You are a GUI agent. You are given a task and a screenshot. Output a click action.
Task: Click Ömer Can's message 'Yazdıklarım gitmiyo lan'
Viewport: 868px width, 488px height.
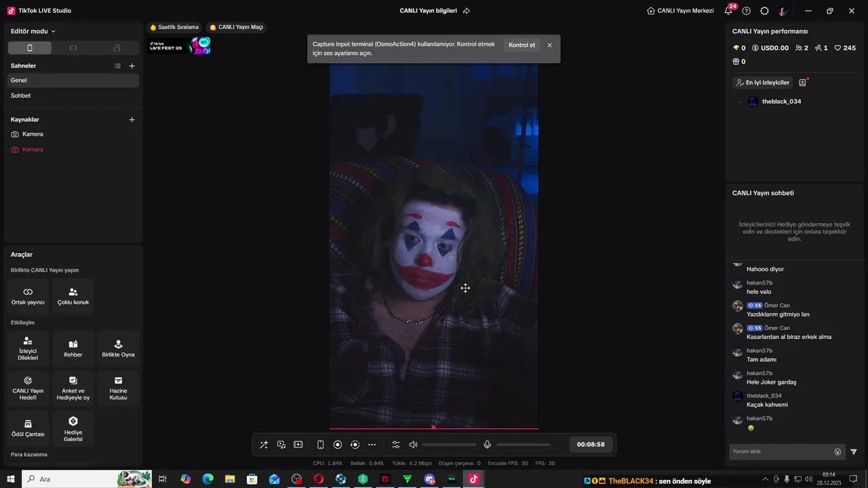pos(778,314)
